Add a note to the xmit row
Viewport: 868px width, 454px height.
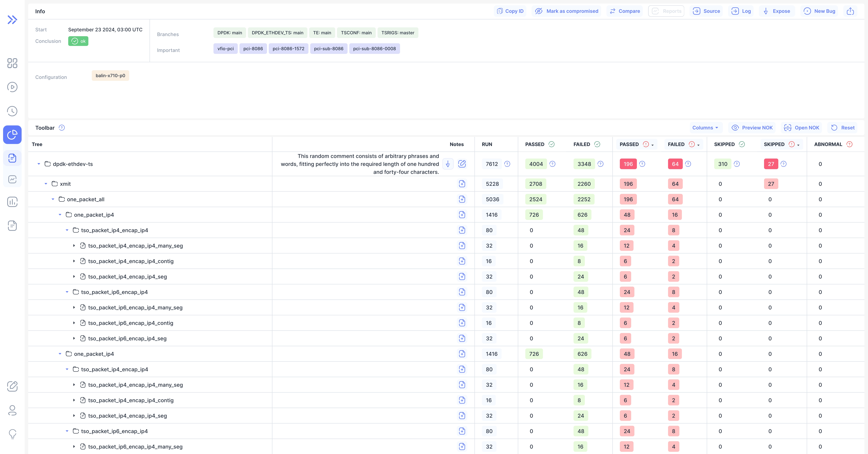tap(462, 184)
